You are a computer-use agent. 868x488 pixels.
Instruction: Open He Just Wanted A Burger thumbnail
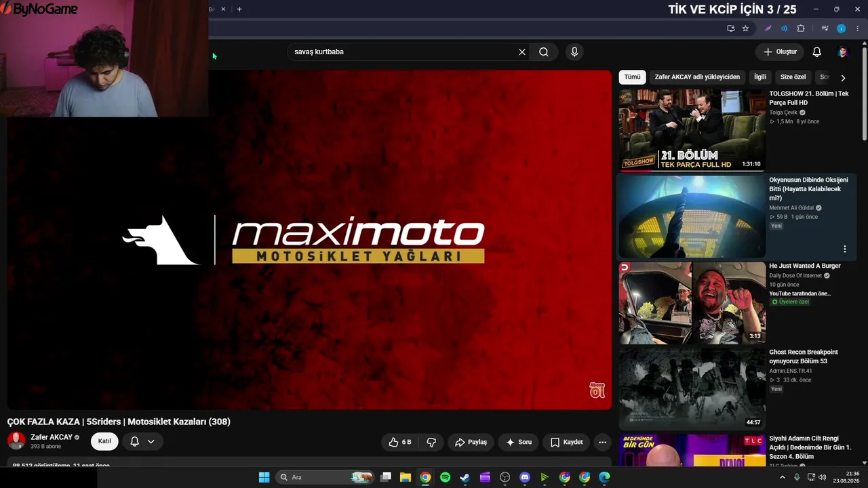pyautogui.click(x=692, y=303)
